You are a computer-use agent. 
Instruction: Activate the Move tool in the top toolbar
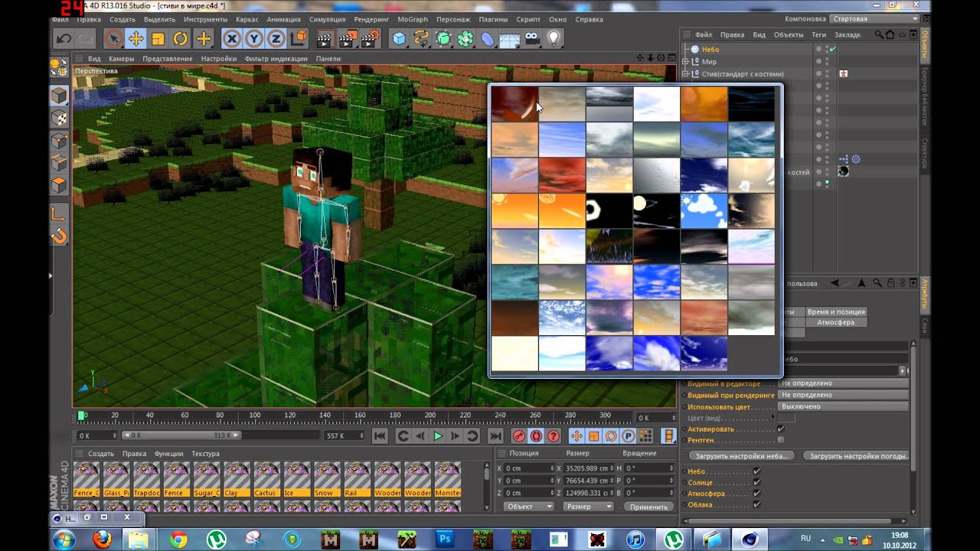point(136,38)
